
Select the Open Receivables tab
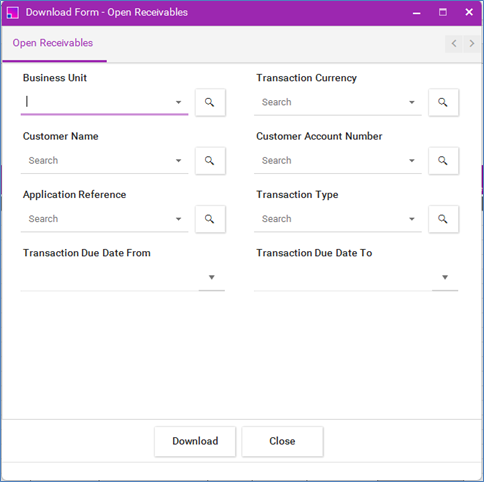pos(53,43)
